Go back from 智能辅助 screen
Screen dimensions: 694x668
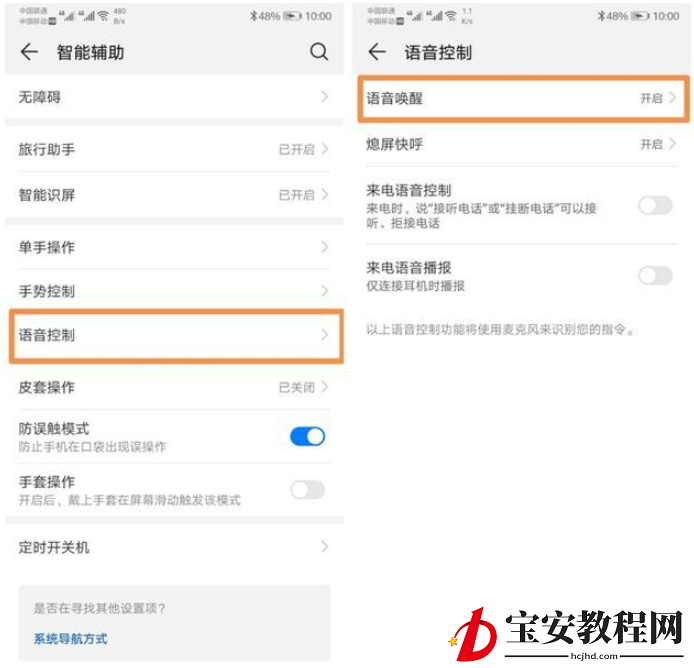(29, 52)
